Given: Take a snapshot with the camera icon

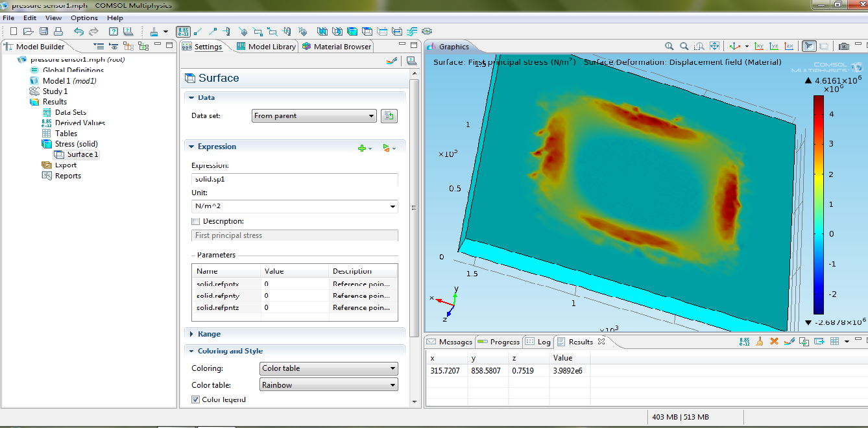Looking at the screenshot, I should 843,46.
